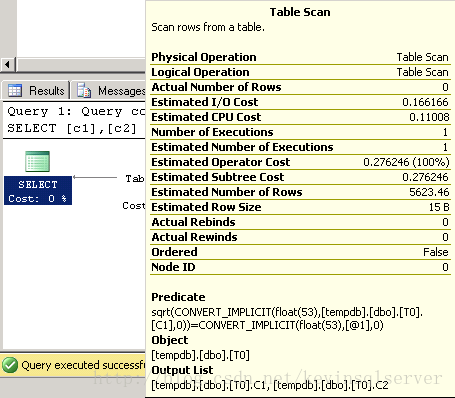Click the Object name [tempdb].[dbo].[T0]
Screen dimensions: 455x398
pyautogui.click(x=200, y=355)
